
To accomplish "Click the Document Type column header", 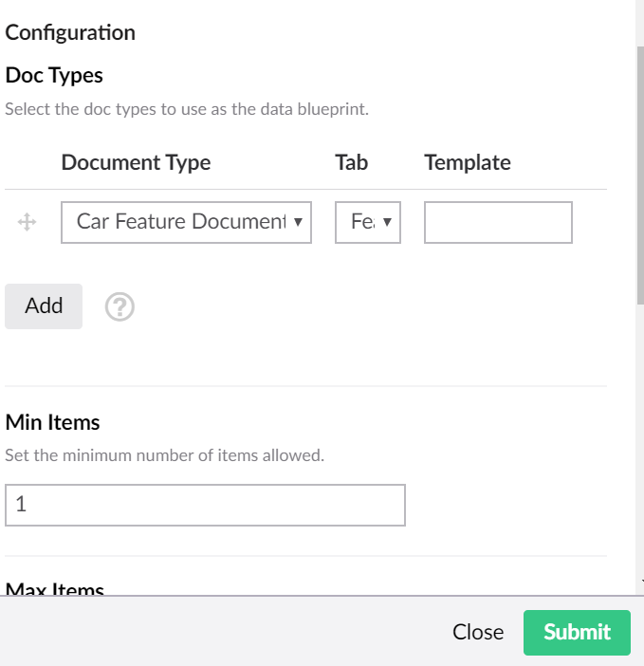I will point(136,162).
